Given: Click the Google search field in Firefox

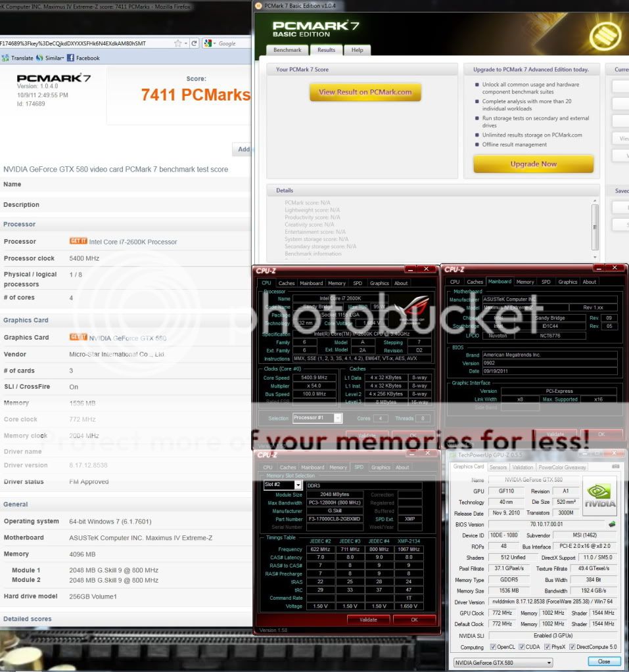Looking at the screenshot, I should pos(230,43).
